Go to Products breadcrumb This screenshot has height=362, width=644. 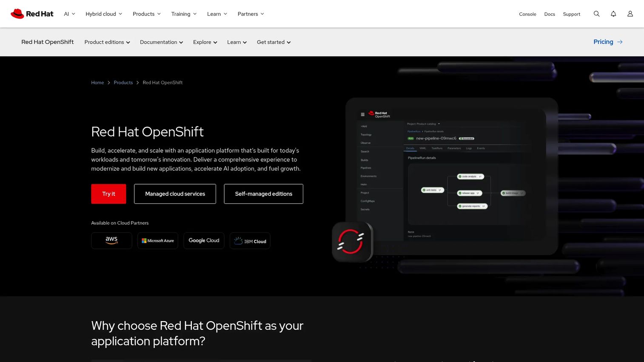123,83
